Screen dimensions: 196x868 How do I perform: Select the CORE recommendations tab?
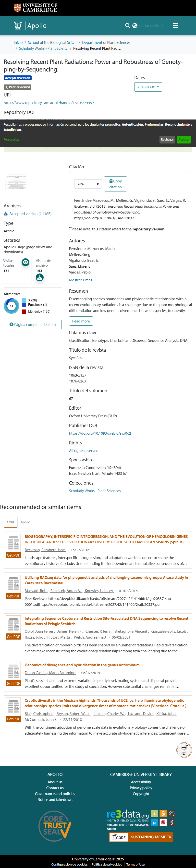tap(11, 522)
